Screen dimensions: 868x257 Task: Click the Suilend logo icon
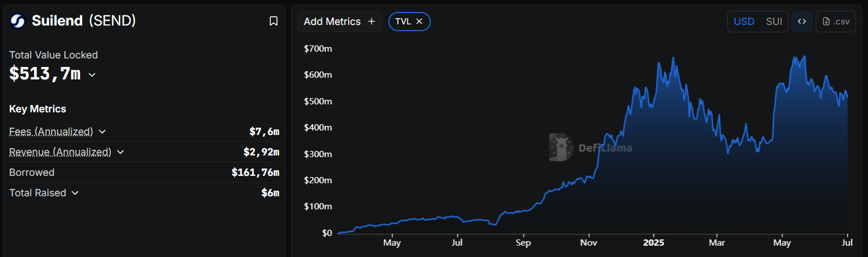[x=18, y=21]
